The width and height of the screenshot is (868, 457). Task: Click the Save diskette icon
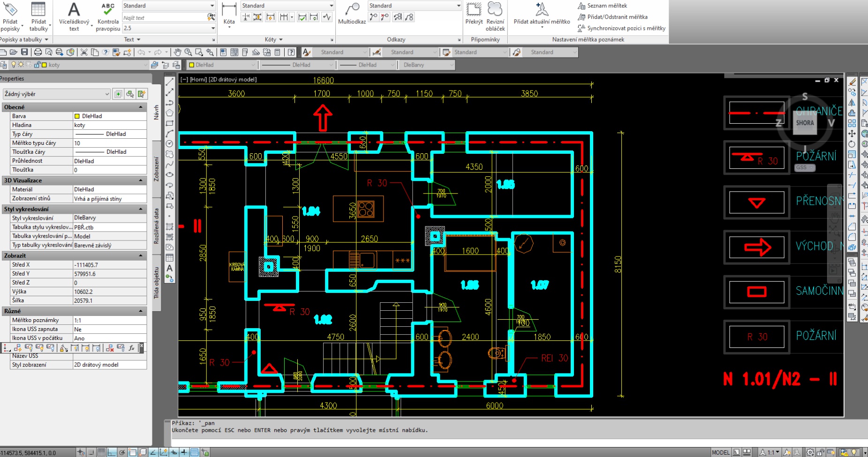24,52
